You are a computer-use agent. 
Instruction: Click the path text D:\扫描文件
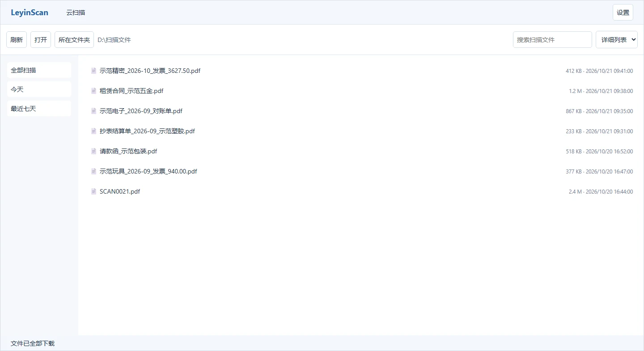114,40
